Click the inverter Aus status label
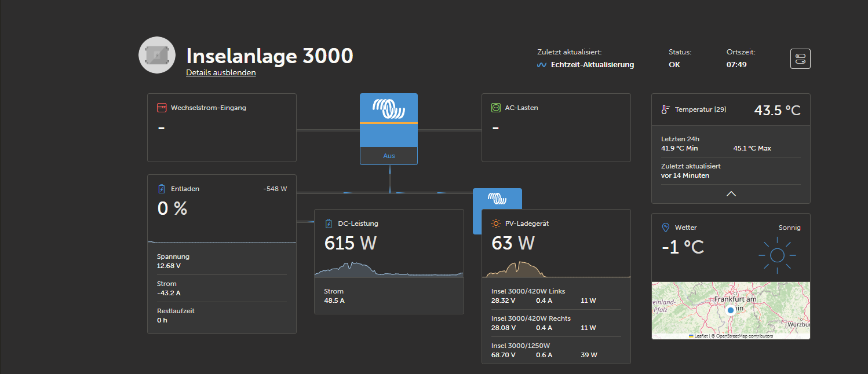 point(389,156)
